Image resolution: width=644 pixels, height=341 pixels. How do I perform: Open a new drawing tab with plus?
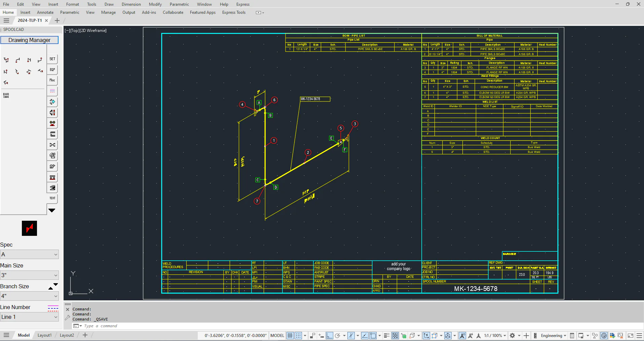tap(57, 20)
